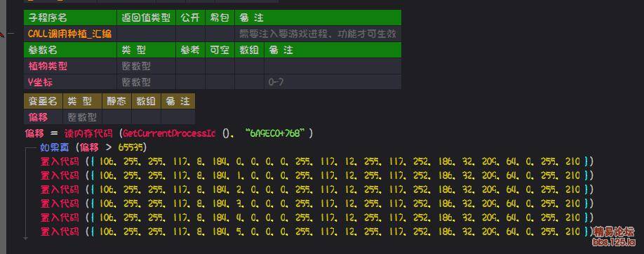Select parameter name 植物类型

coord(48,66)
